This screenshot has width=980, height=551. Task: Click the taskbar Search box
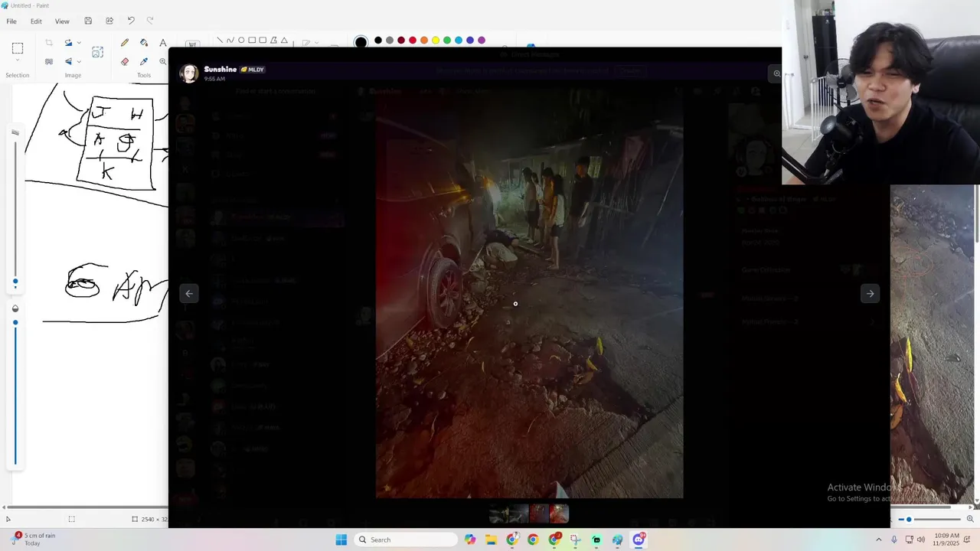pyautogui.click(x=406, y=540)
